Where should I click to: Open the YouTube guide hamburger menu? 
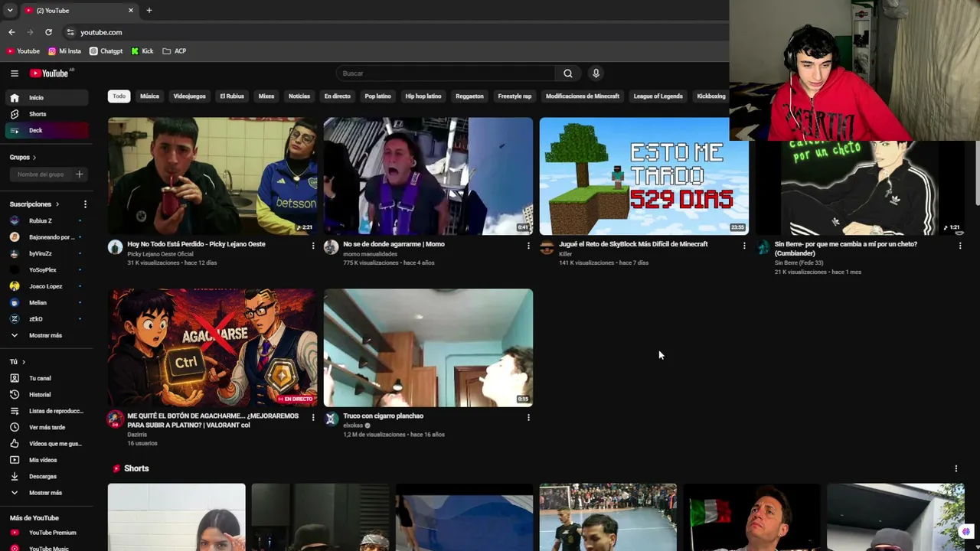[x=15, y=73]
